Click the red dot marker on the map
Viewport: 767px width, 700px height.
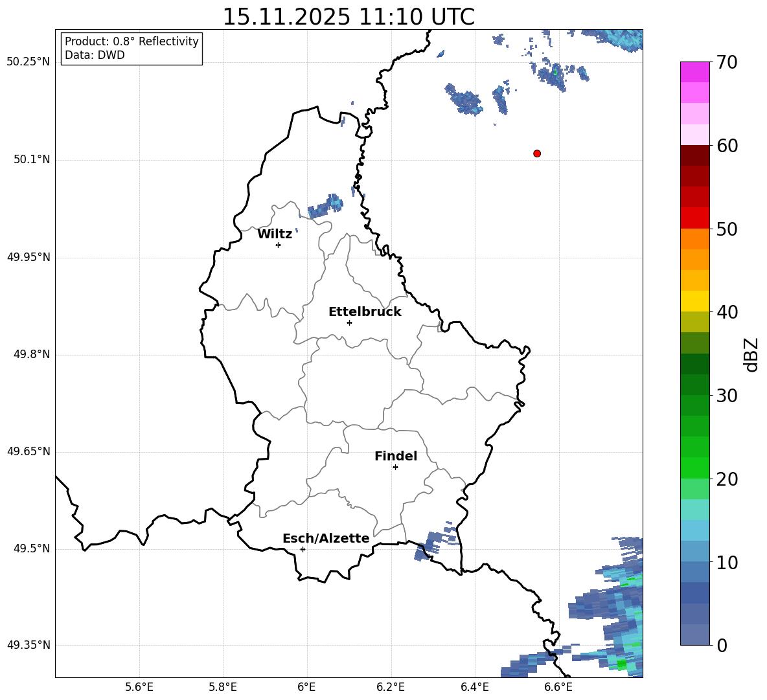536,153
